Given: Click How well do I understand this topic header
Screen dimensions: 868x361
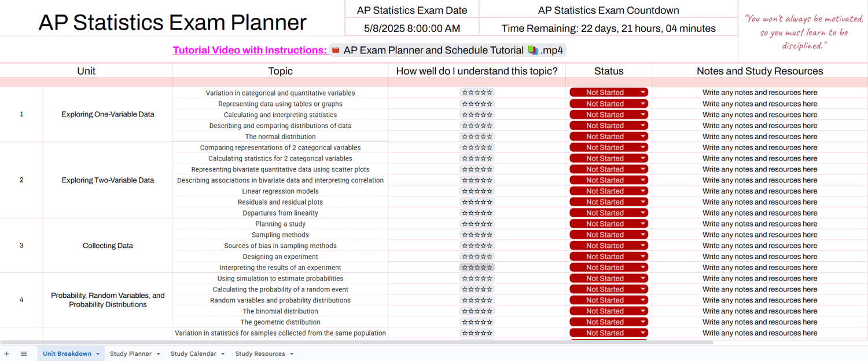Looking at the screenshot, I should pyautogui.click(x=477, y=71).
